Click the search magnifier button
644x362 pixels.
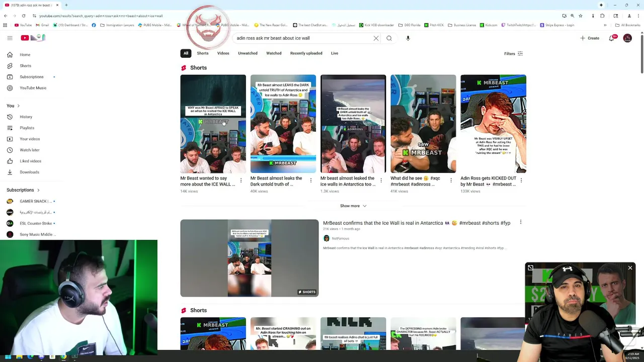pos(389,38)
